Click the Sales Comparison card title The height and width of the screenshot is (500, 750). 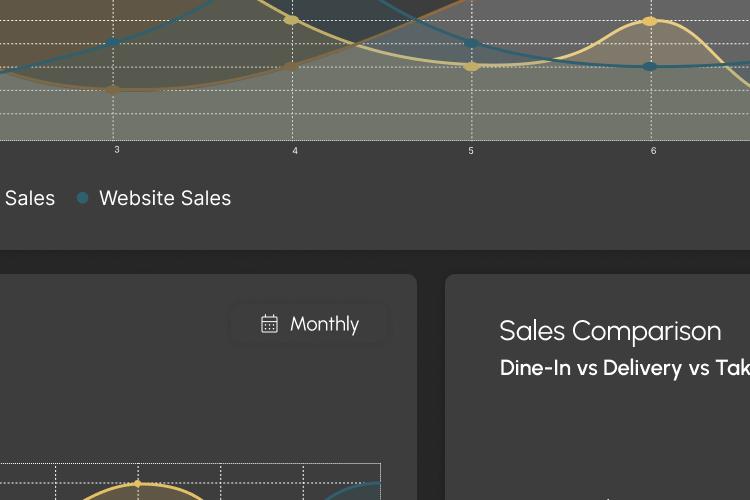[610, 331]
